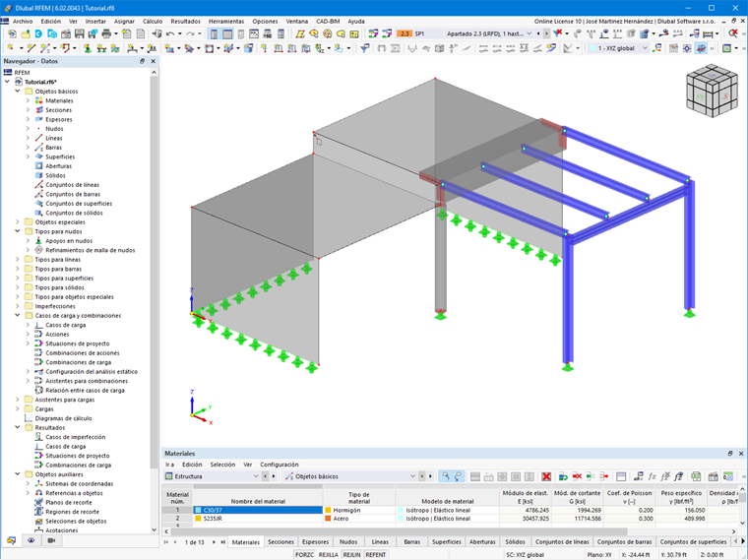The image size is (748, 560).
Task: Expand the Cargas tree folder
Action: coord(18,409)
